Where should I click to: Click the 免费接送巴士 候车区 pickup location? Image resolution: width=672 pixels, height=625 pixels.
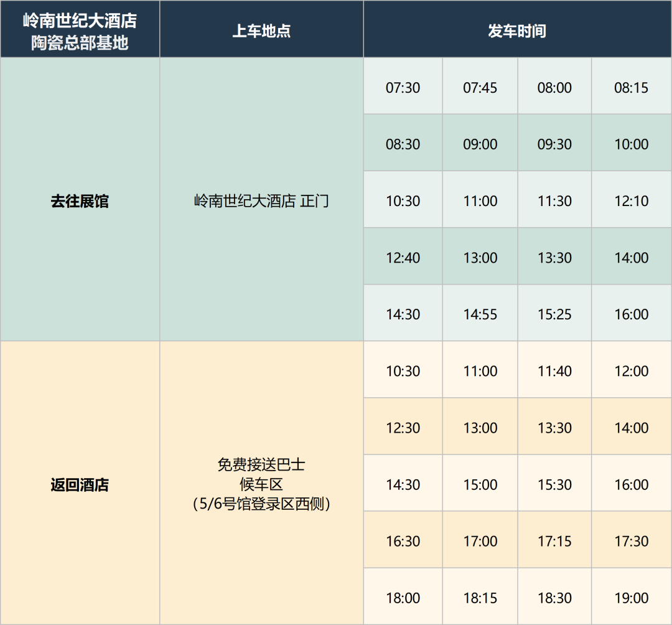point(261,483)
